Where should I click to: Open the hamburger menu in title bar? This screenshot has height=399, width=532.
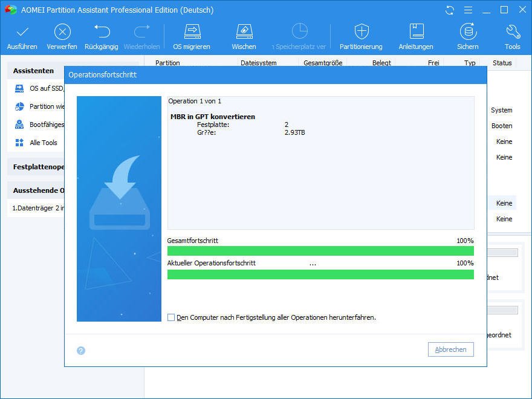click(x=468, y=10)
